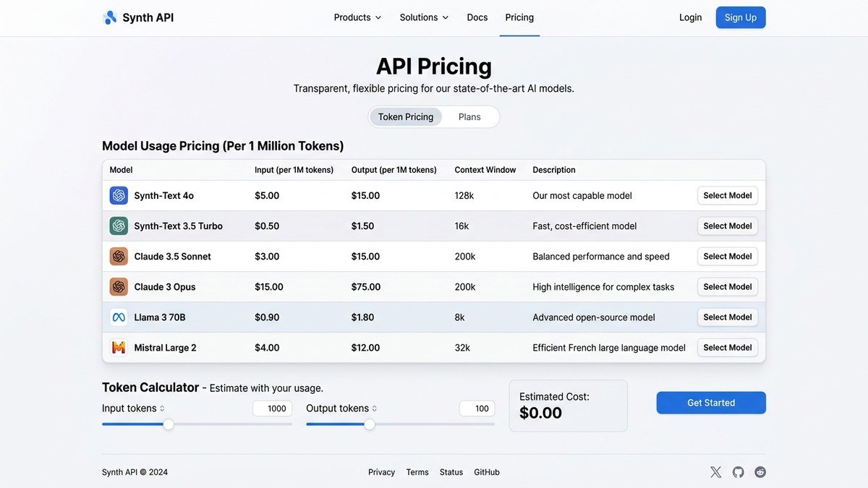This screenshot has height=488, width=868.
Task: Click the Input tokens slider handle
Action: [x=169, y=424]
